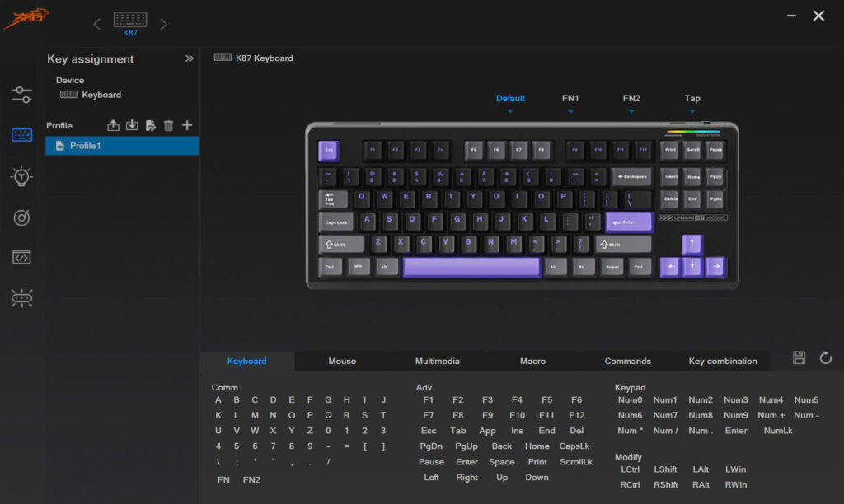Screen dimensions: 844x504
Task: Open the bottom sidebar icon below the code icon
Action: point(21,297)
